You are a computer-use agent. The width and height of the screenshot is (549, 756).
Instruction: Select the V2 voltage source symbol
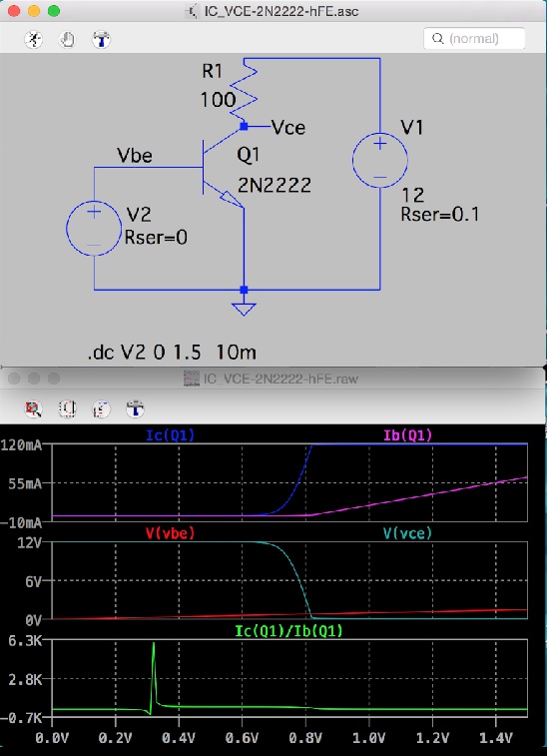click(x=94, y=228)
